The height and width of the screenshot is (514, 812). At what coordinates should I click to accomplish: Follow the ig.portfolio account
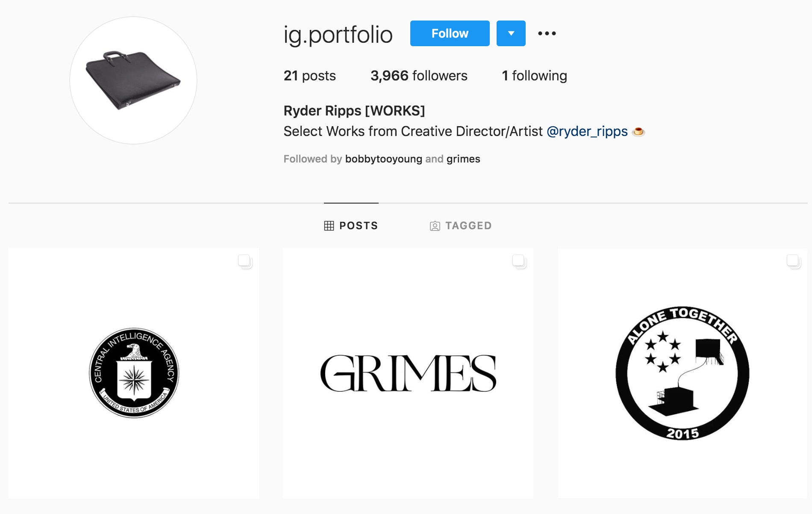[450, 33]
